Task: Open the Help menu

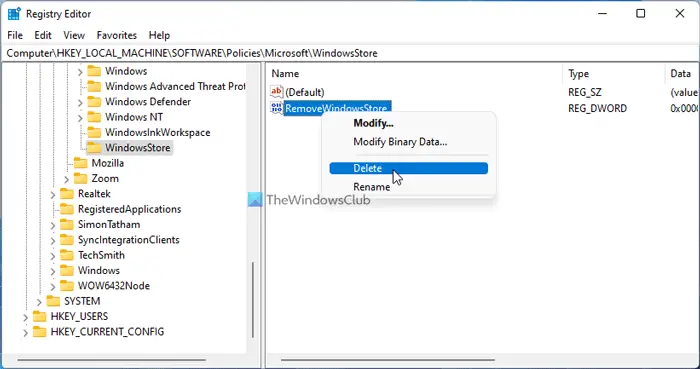Action: 159,35
